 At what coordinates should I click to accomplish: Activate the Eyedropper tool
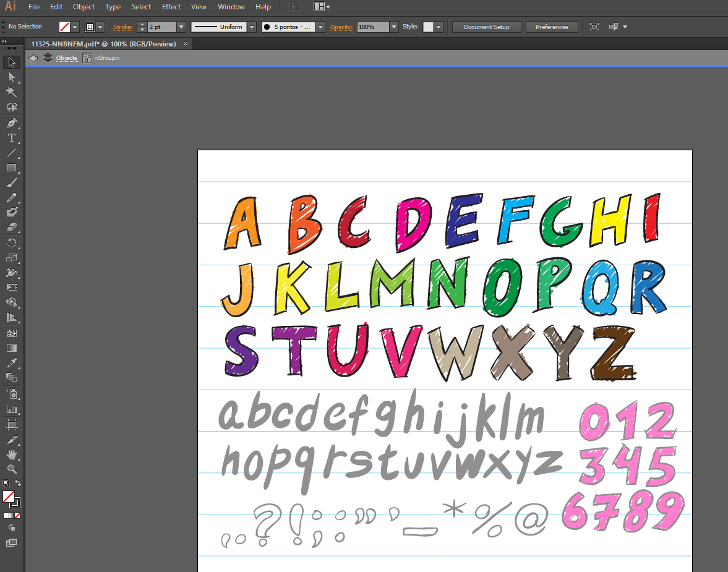(11, 363)
